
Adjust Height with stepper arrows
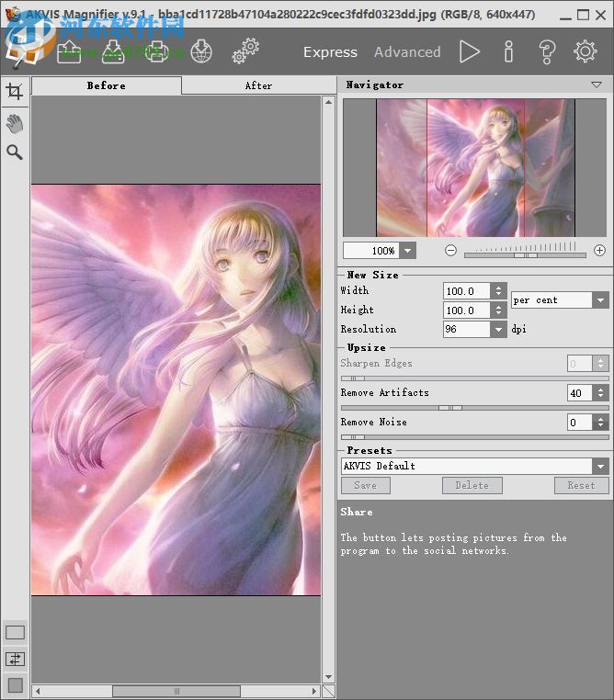tap(498, 310)
